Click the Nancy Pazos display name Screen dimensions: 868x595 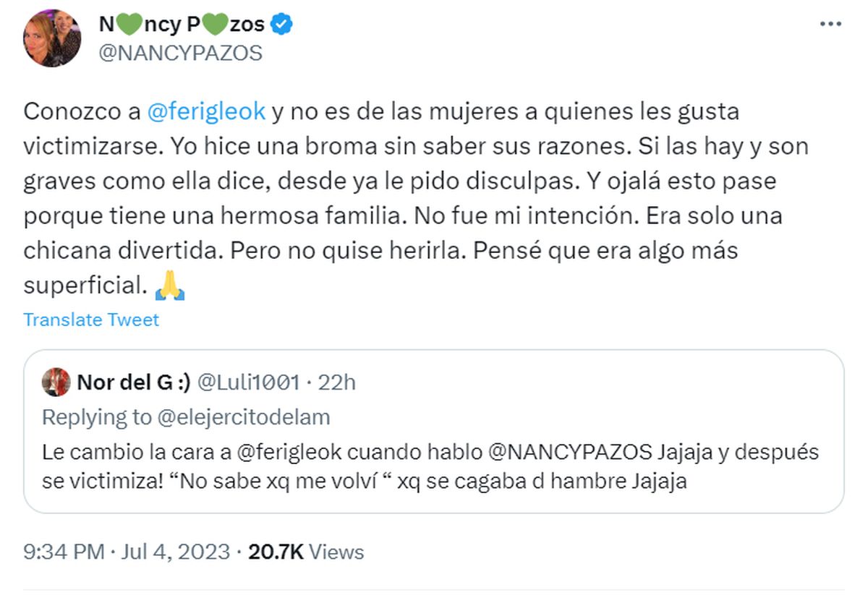pyautogui.click(x=181, y=26)
